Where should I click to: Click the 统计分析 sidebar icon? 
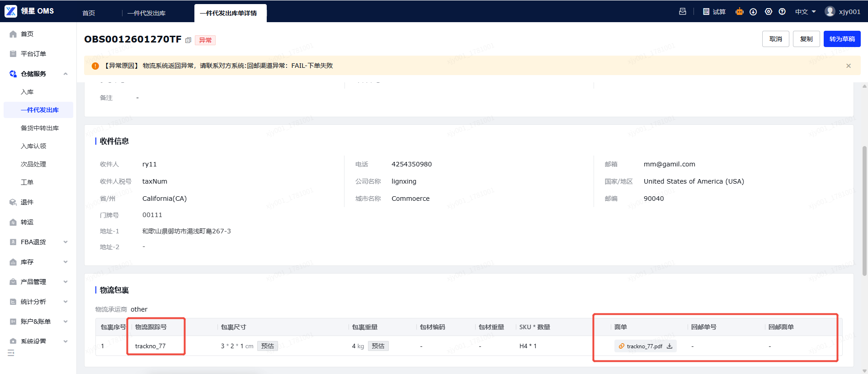(13, 302)
